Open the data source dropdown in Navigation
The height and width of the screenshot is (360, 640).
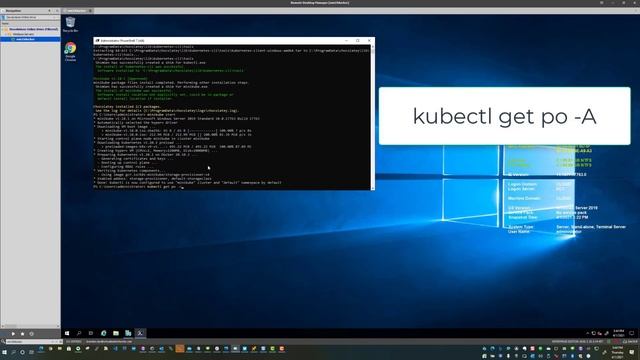[x=30, y=17]
